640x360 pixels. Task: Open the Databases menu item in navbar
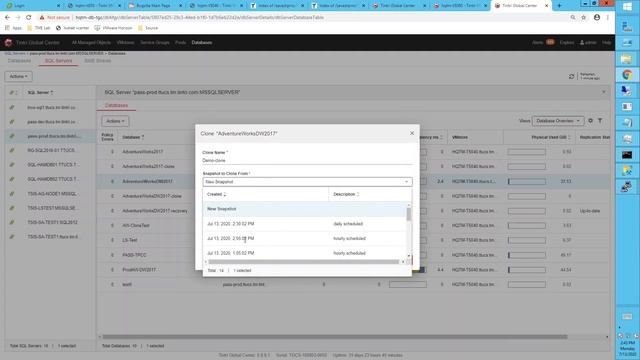pos(202,42)
